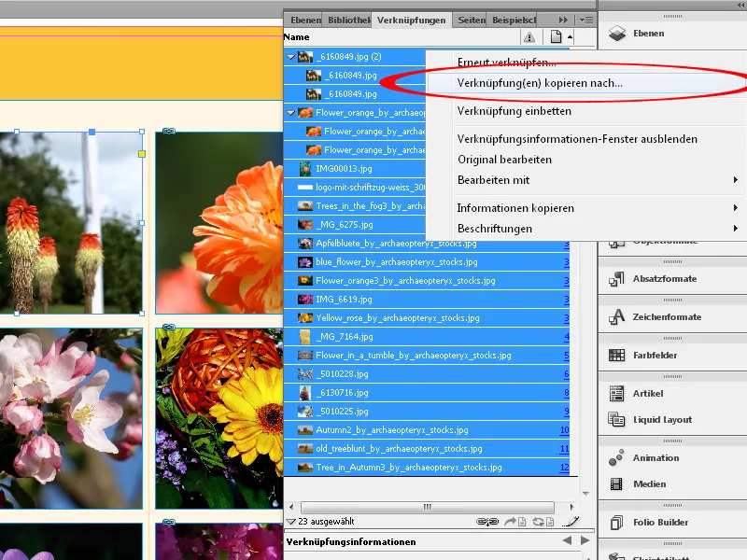Open the Farbfelder panel icon
Viewport: 747px width, 560px height.
[x=616, y=354]
